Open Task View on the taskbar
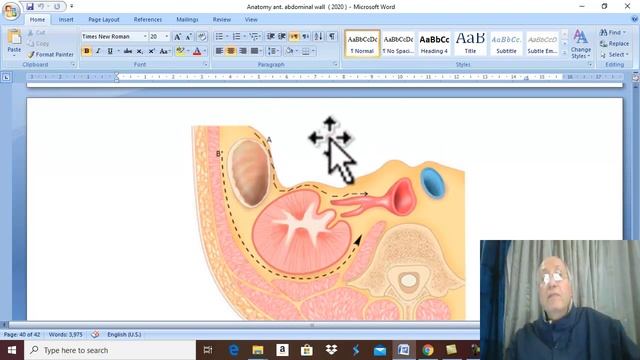 coord(208,350)
